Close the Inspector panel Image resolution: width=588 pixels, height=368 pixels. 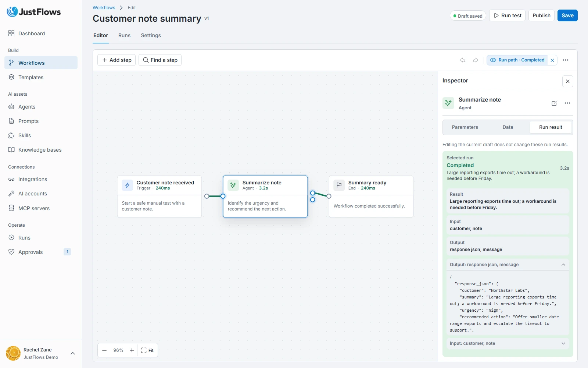(568, 81)
